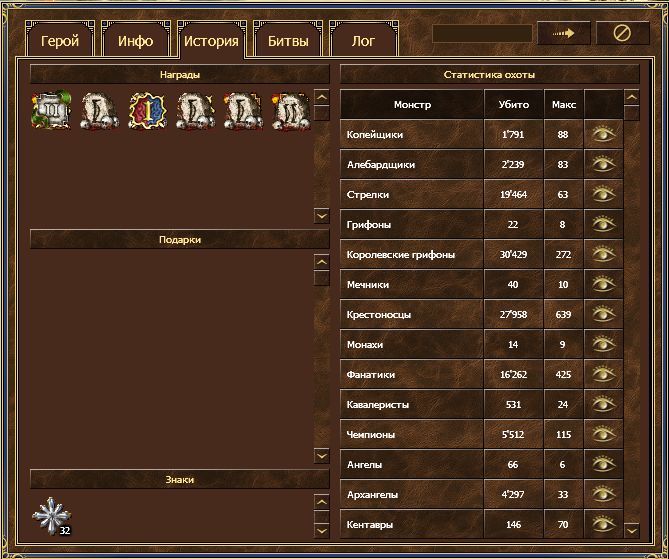Click down arrow of Подарки list
The image size is (669, 559).
click(x=321, y=455)
